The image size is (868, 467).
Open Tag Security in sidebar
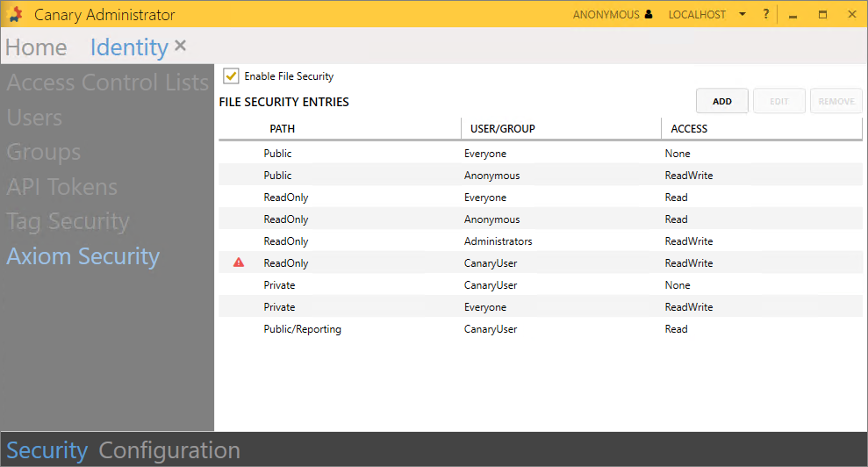pyautogui.click(x=68, y=222)
